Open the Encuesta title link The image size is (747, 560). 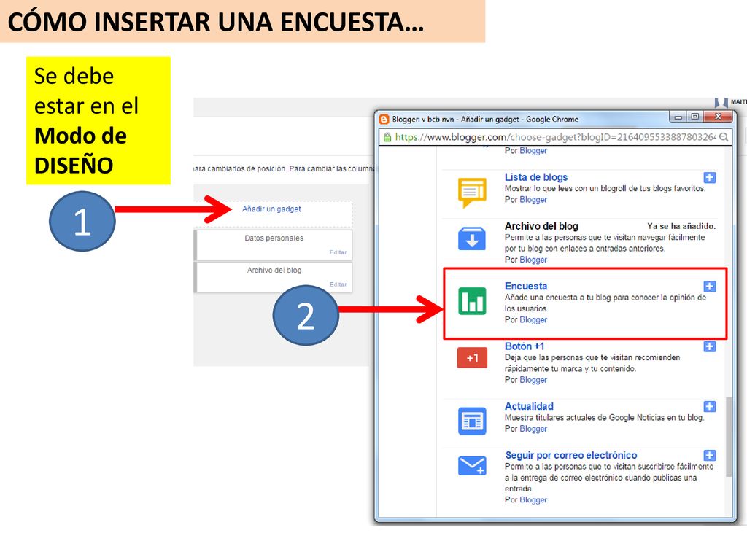pos(526,286)
